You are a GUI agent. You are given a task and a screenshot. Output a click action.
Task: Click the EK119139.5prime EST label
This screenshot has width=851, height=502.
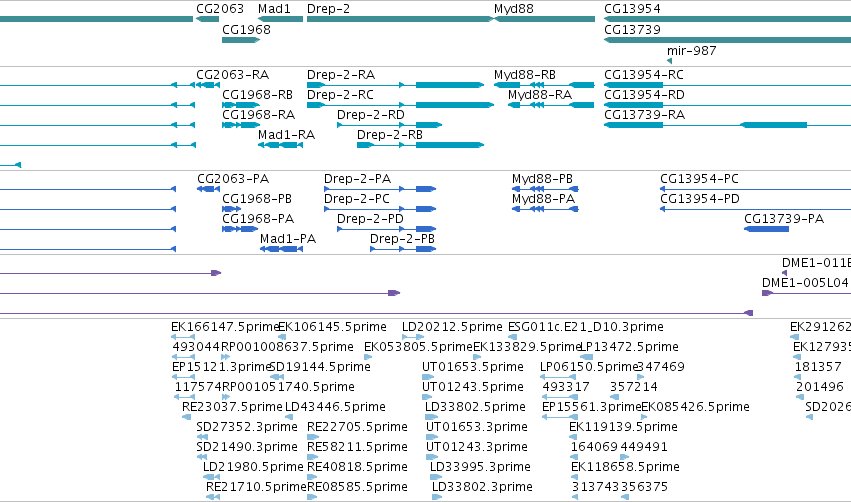tap(623, 427)
